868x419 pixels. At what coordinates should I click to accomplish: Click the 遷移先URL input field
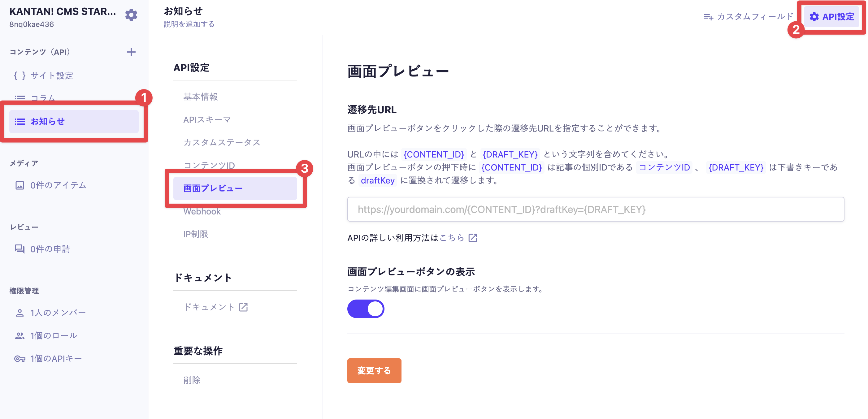[x=595, y=209]
